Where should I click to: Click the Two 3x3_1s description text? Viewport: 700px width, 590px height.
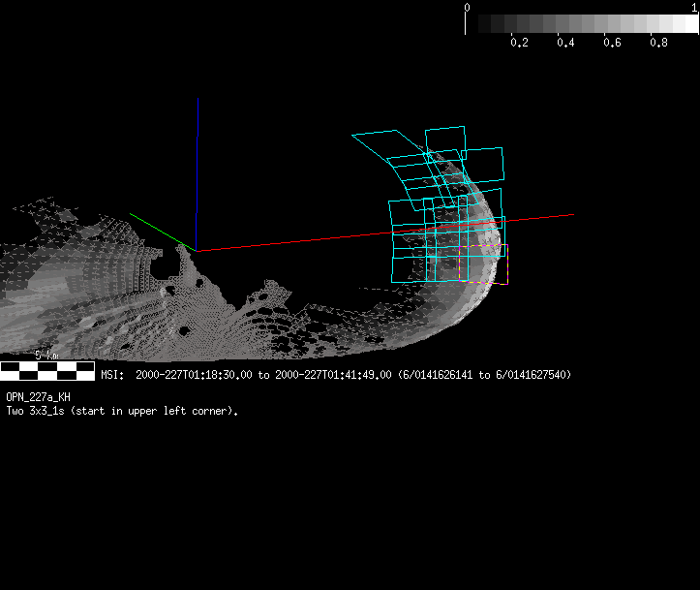pyautogui.click(x=121, y=411)
